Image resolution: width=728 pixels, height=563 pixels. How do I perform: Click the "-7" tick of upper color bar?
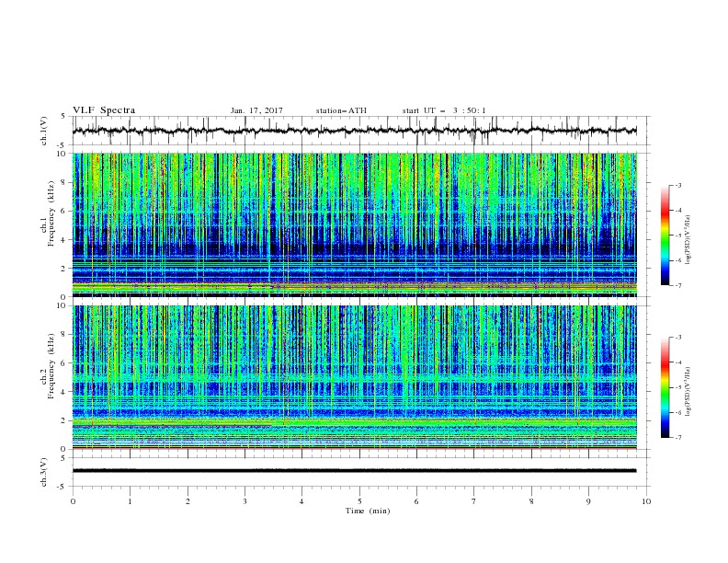677,285
